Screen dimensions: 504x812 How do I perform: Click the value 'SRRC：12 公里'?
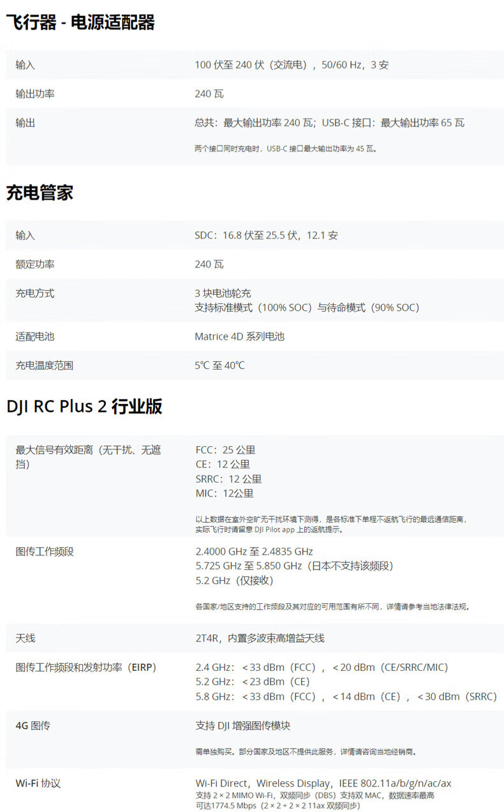[228, 479]
